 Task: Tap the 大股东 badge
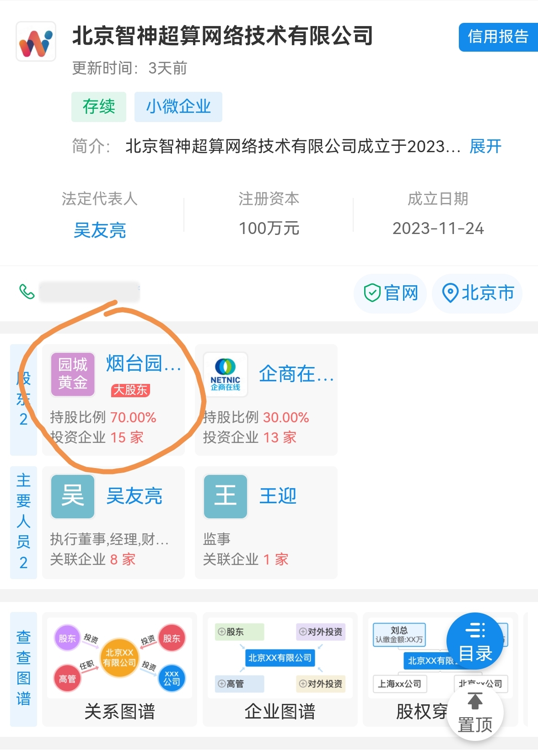pos(130,390)
